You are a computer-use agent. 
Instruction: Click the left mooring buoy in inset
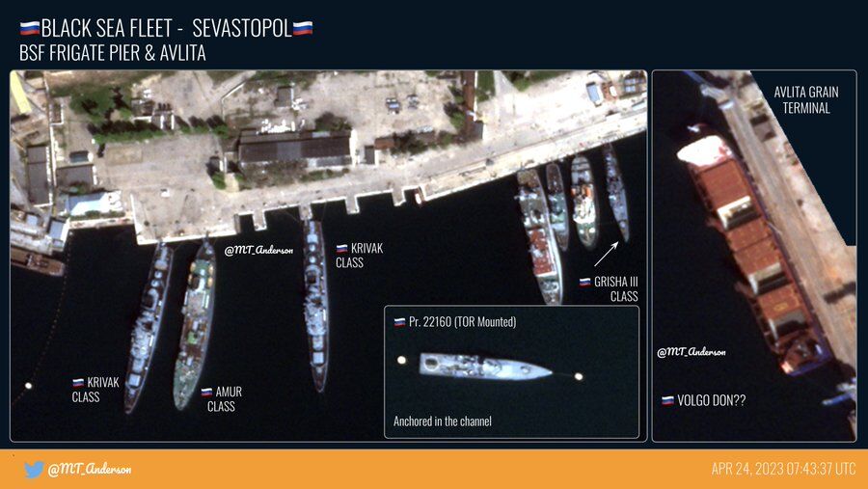coord(402,360)
